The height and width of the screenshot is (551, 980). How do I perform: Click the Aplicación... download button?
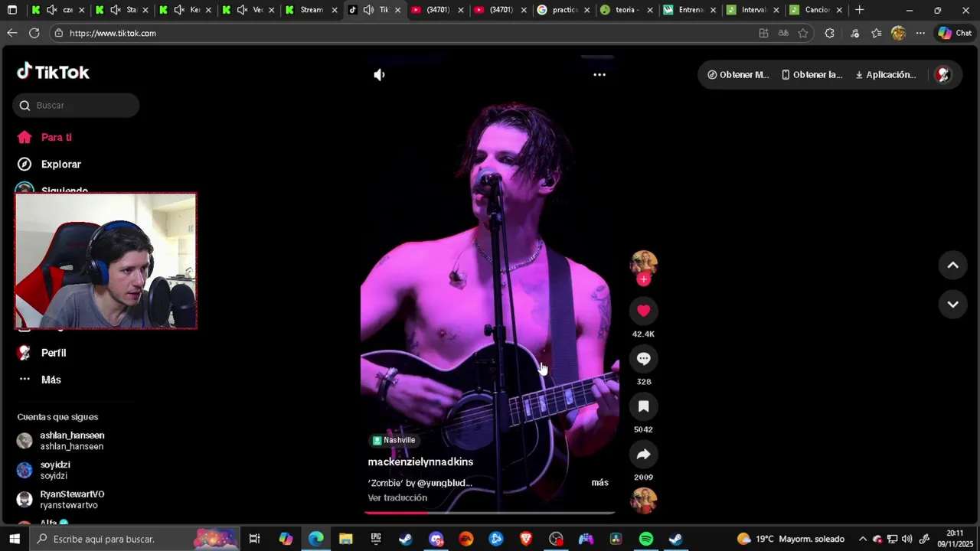coord(886,75)
